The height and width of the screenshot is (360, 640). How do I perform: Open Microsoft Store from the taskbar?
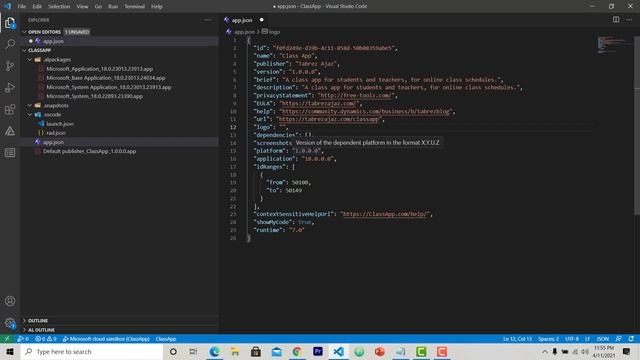pyautogui.click(x=256, y=351)
